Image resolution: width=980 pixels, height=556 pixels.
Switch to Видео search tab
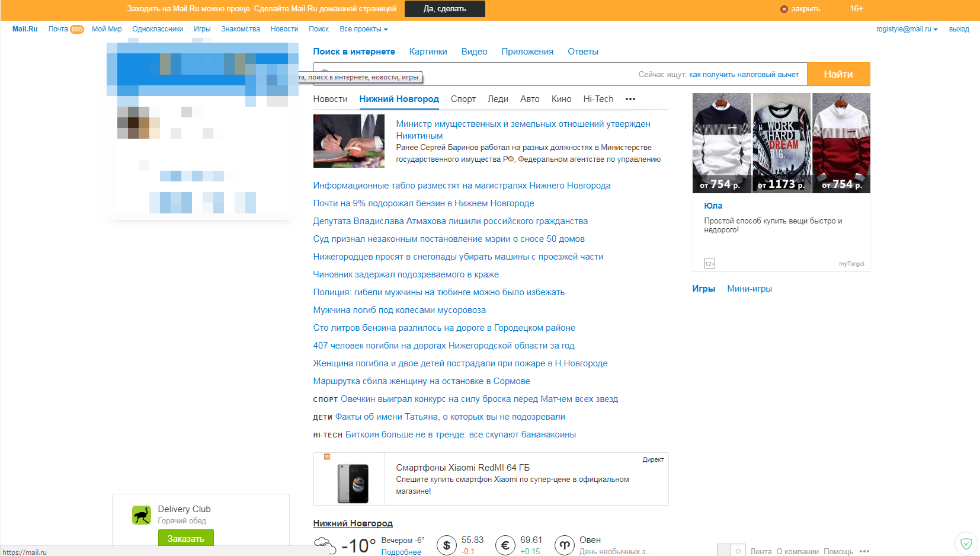coord(474,52)
